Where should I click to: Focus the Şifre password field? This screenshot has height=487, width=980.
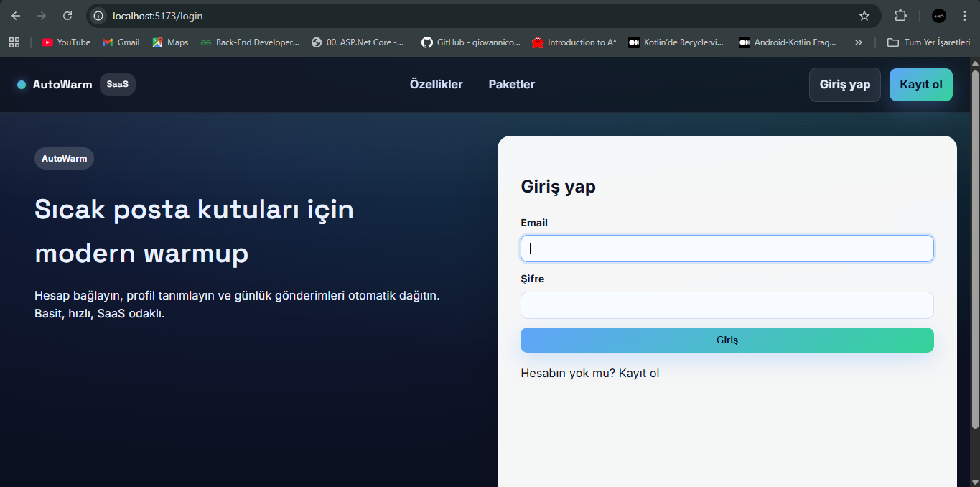(x=727, y=305)
